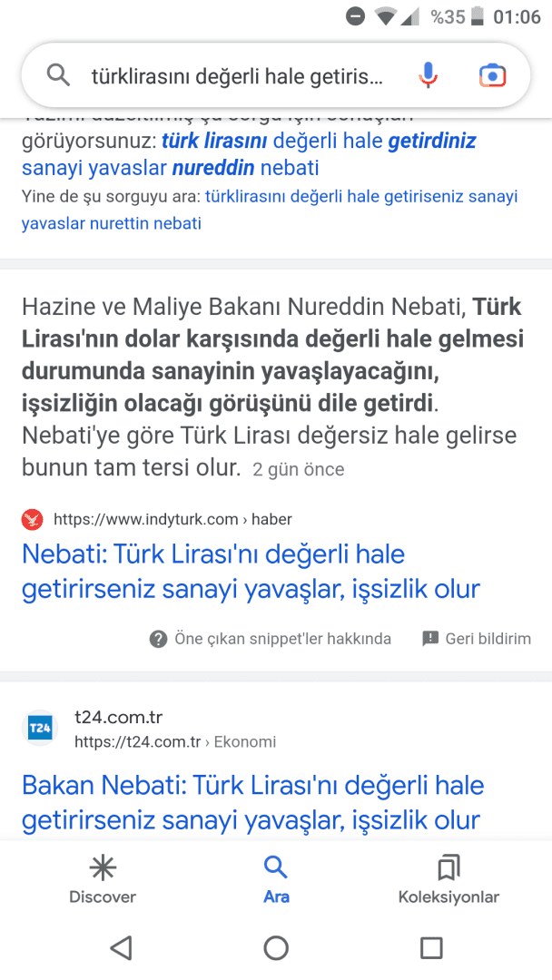Tap the indyturk site favicon
The height and width of the screenshot is (980, 552).
coord(33,520)
